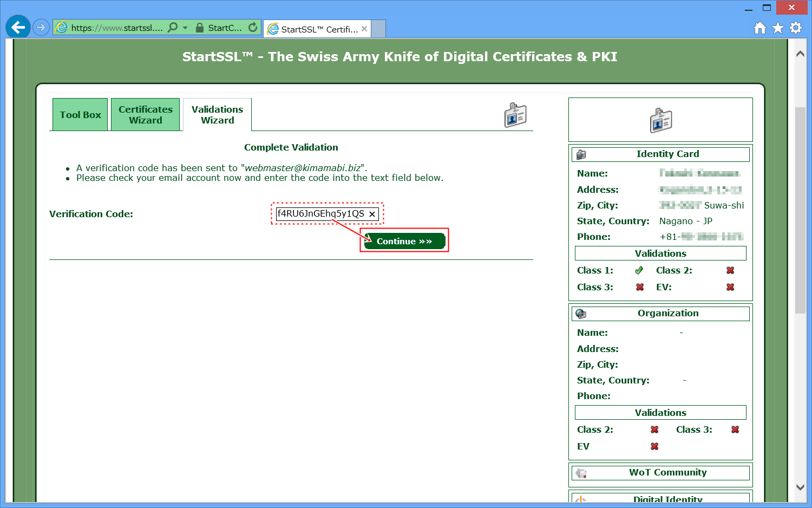The height and width of the screenshot is (508, 812).
Task: Open the browser Tools gear icon
Action: point(796,28)
